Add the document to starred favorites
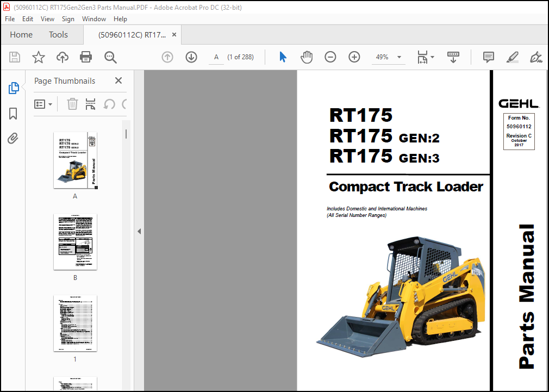 pyautogui.click(x=39, y=57)
